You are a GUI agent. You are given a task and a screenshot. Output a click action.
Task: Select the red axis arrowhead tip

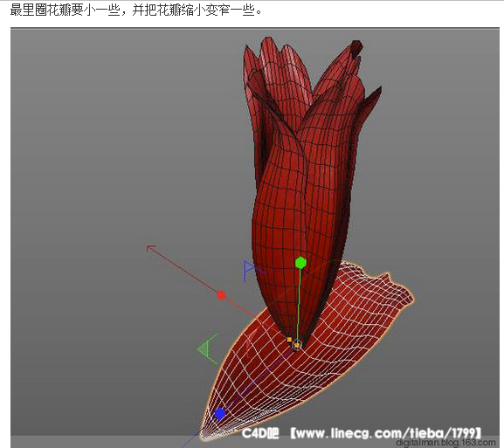pos(150,248)
